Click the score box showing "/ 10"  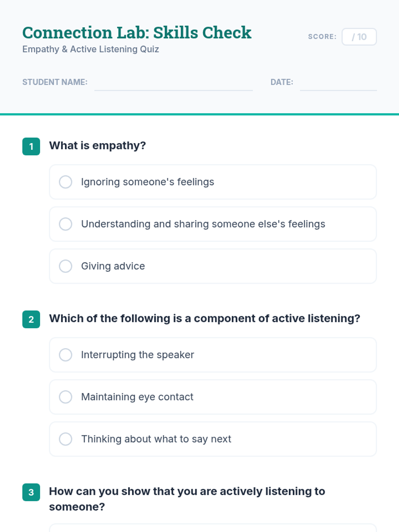coord(359,37)
